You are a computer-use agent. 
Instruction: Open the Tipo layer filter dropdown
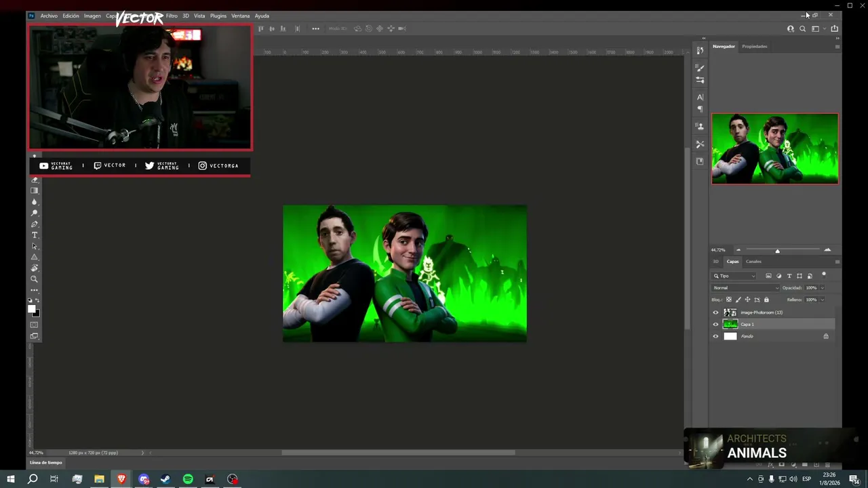point(734,276)
